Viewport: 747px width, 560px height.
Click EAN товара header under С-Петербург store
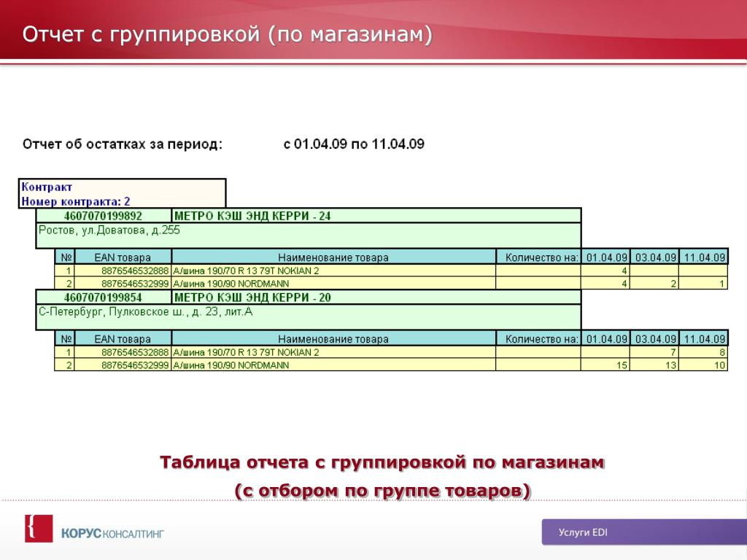pyautogui.click(x=123, y=338)
